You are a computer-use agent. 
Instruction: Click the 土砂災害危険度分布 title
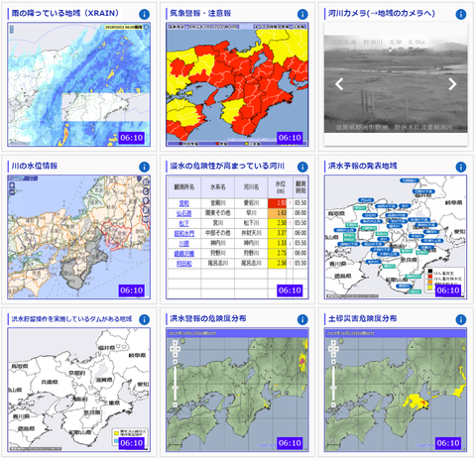(362, 318)
